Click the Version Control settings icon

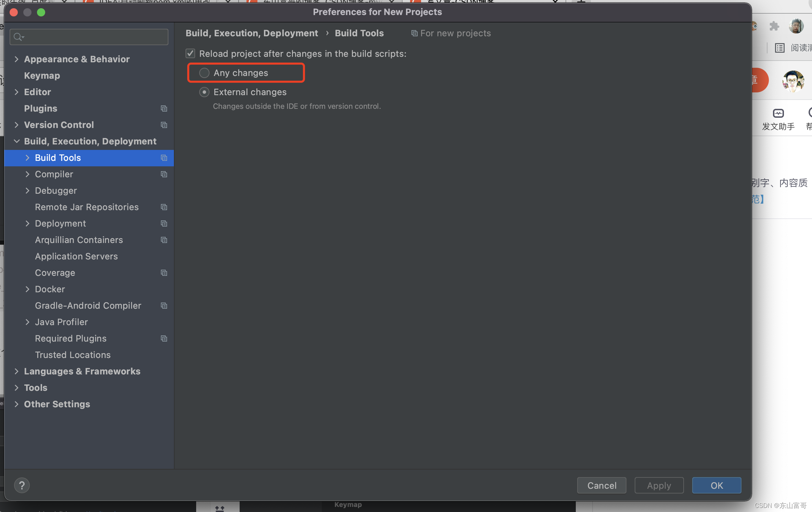164,125
